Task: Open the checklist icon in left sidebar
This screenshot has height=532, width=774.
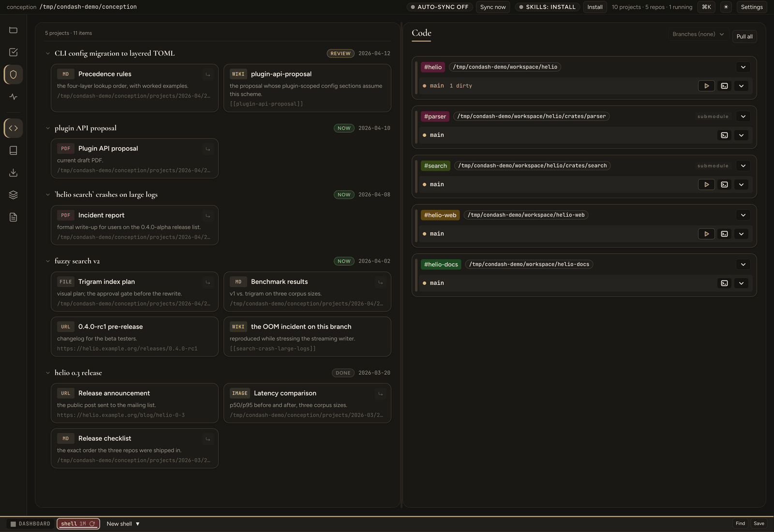Action: click(13, 52)
